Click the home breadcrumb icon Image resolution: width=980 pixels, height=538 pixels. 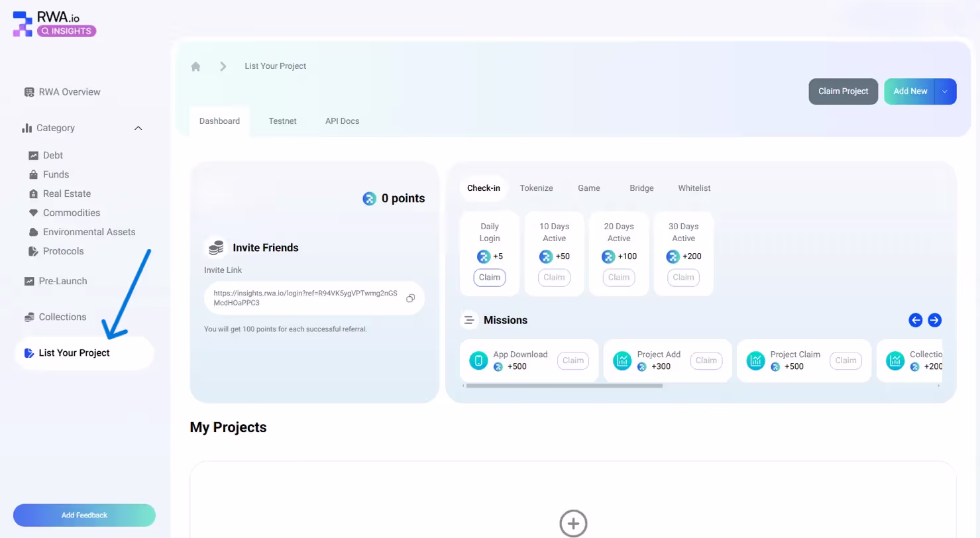tap(195, 66)
